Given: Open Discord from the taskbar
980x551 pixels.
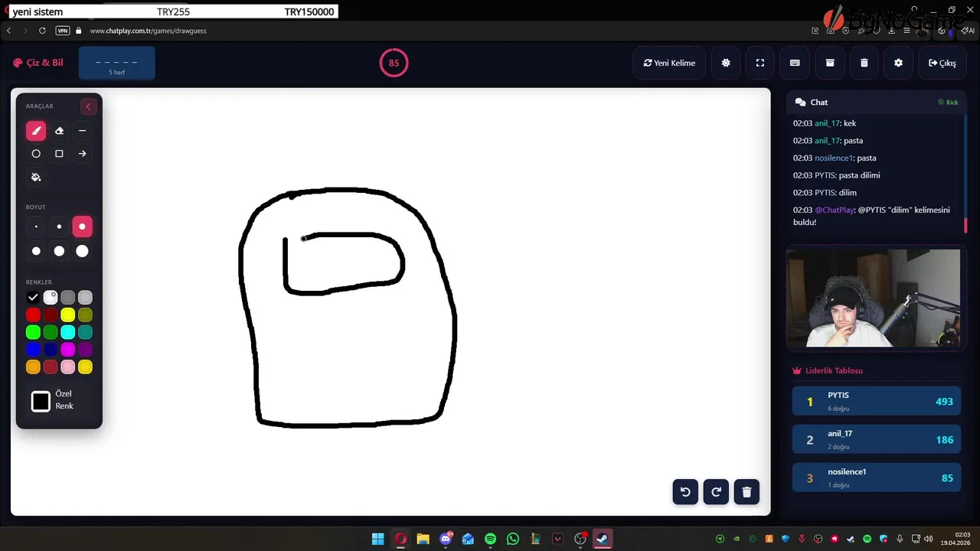Looking at the screenshot, I should click(446, 539).
